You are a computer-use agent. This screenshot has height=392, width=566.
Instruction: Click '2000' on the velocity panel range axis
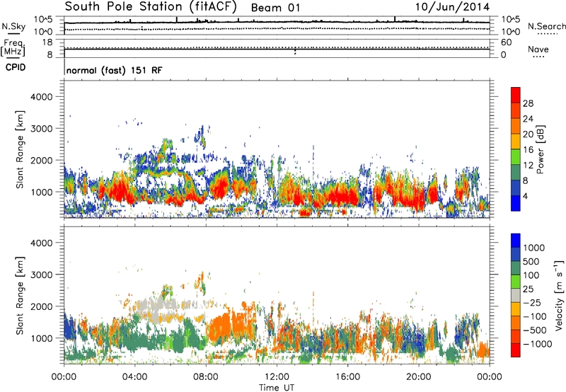click(x=42, y=306)
